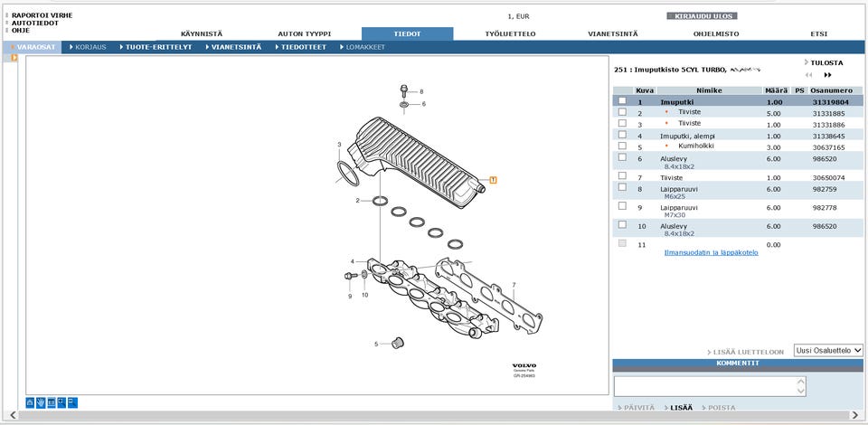Select the zoom in magnifier icon

[x=61, y=402]
